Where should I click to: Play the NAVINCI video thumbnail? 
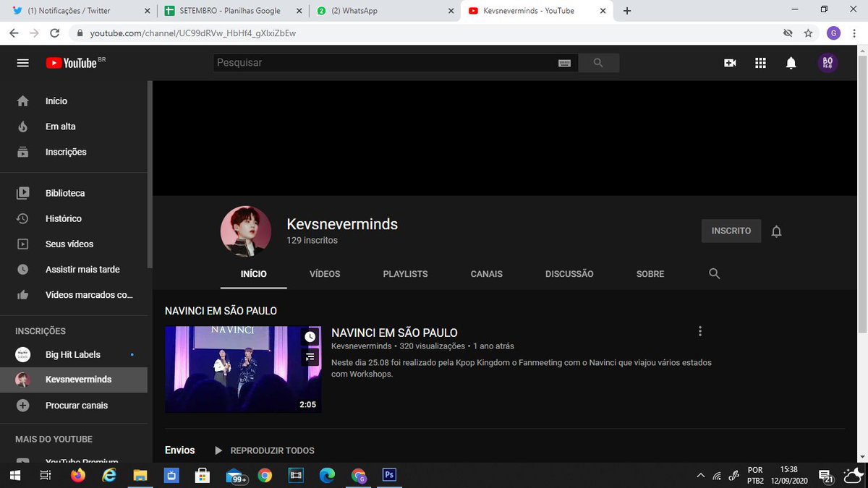(243, 369)
